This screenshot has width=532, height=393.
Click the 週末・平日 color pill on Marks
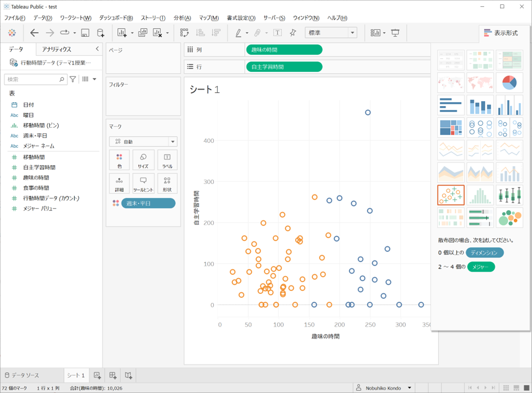coord(148,203)
